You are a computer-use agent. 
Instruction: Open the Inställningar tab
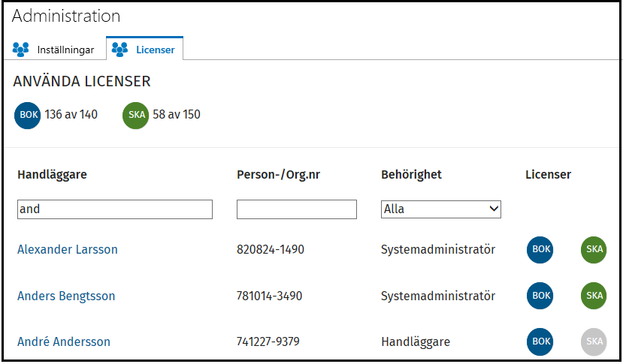point(54,50)
